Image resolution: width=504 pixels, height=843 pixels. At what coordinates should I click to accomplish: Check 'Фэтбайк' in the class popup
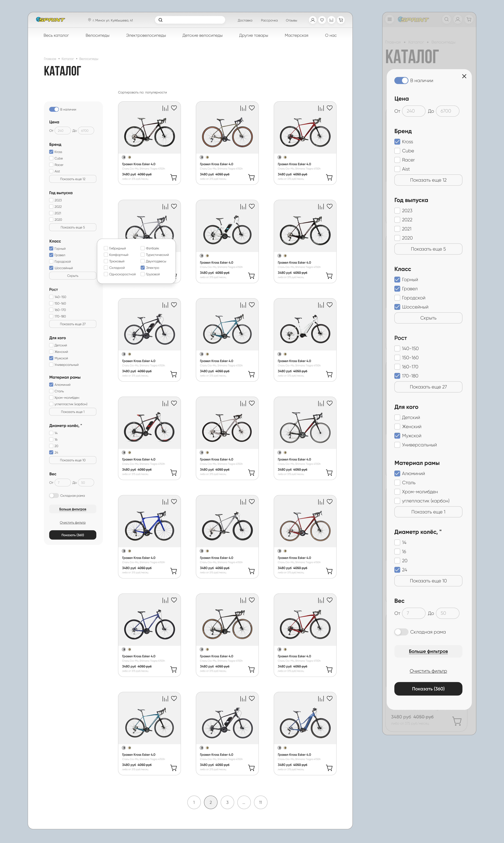[x=143, y=248]
